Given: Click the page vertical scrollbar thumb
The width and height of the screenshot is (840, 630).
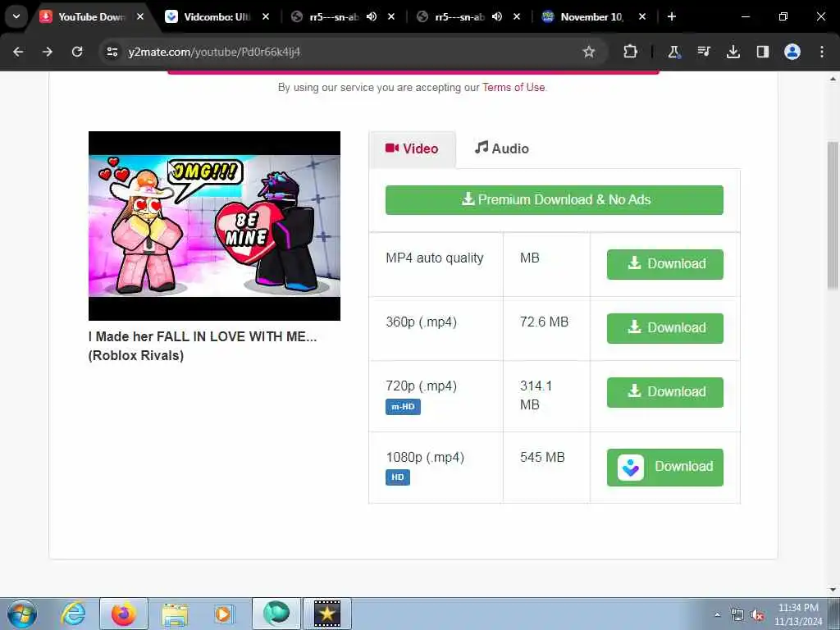Looking at the screenshot, I should point(833,216).
